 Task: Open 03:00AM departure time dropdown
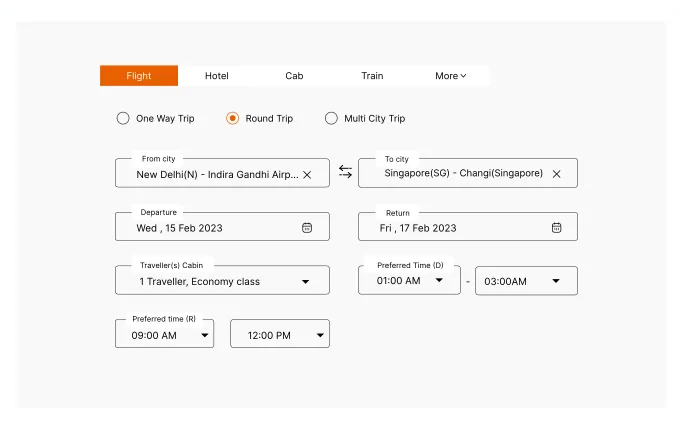(x=526, y=281)
